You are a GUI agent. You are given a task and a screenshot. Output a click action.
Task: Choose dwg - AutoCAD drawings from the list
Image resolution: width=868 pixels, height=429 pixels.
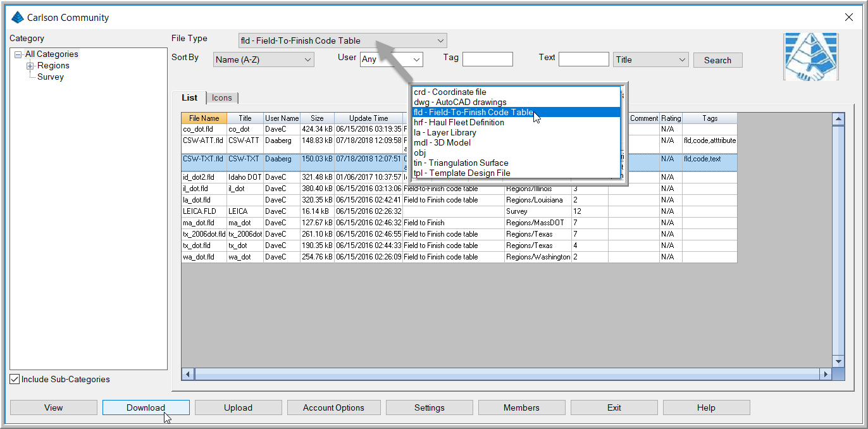click(x=516, y=103)
